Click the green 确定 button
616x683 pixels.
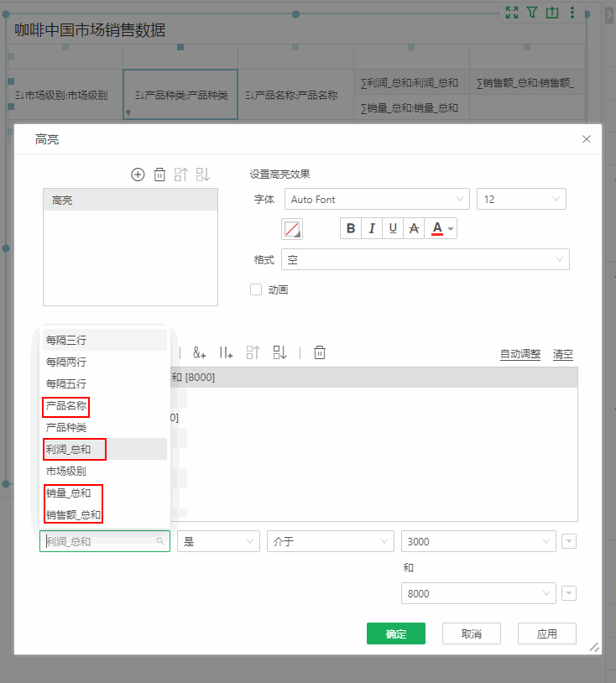click(396, 633)
